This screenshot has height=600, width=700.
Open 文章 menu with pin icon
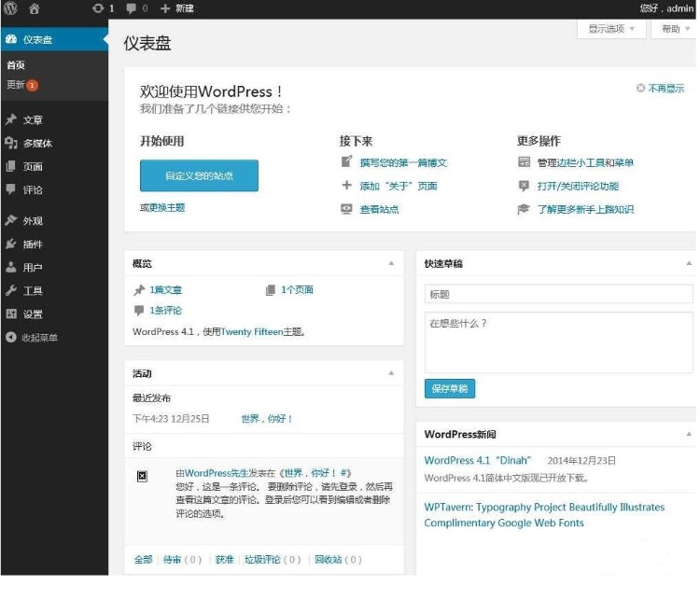click(11, 119)
